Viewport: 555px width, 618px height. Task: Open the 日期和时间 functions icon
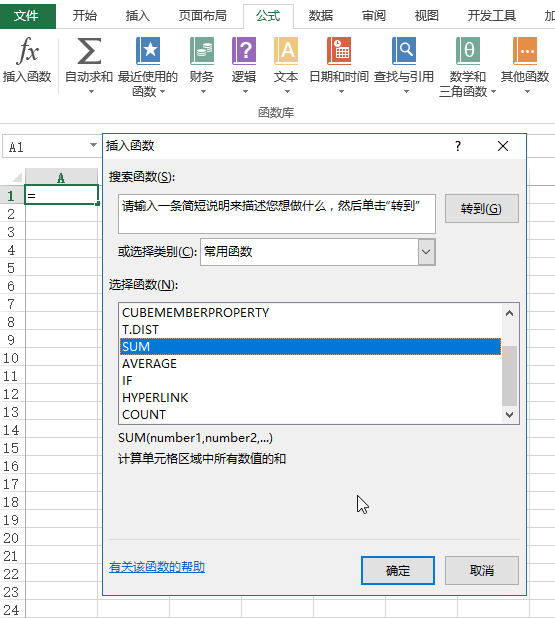(339, 51)
